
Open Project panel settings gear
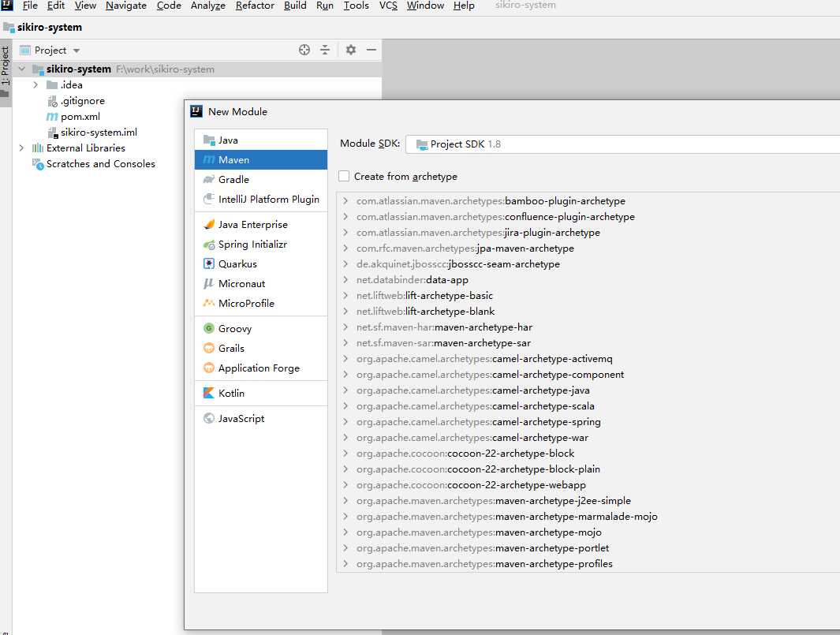click(350, 50)
